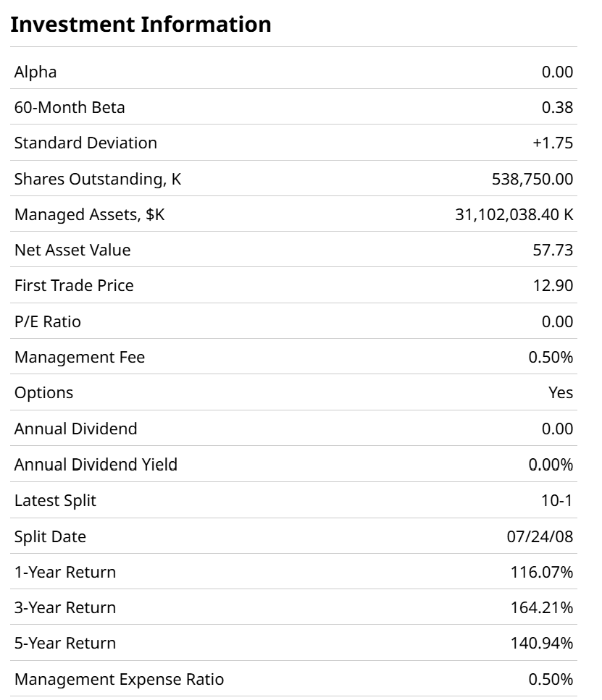This screenshot has width=602, height=700.
Task: Click the Annual Dividend label
Action: (x=75, y=429)
